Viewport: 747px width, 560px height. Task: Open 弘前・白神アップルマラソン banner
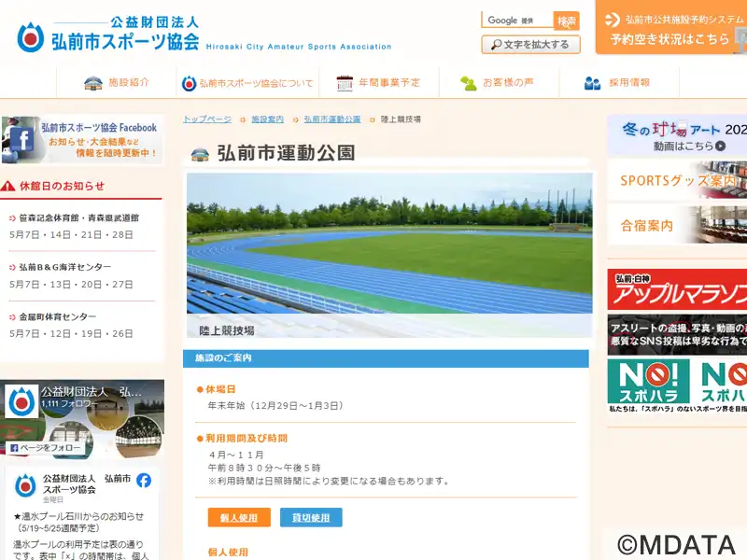coord(677,289)
